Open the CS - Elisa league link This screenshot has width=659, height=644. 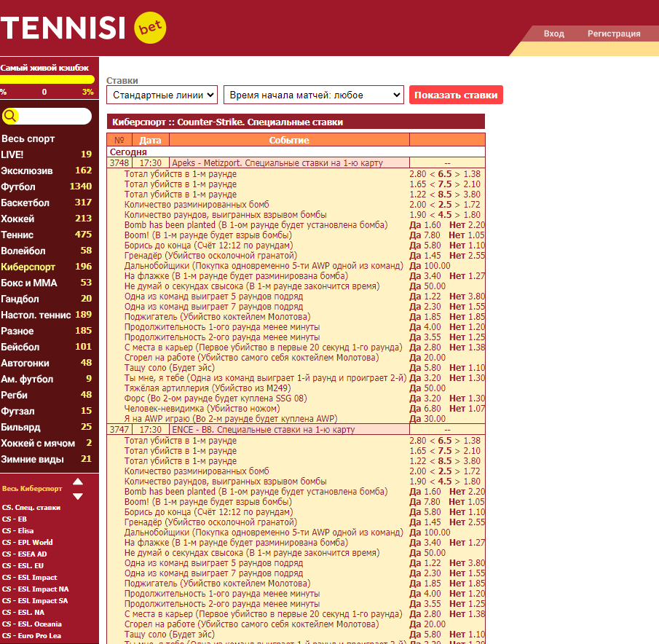(17, 531)
